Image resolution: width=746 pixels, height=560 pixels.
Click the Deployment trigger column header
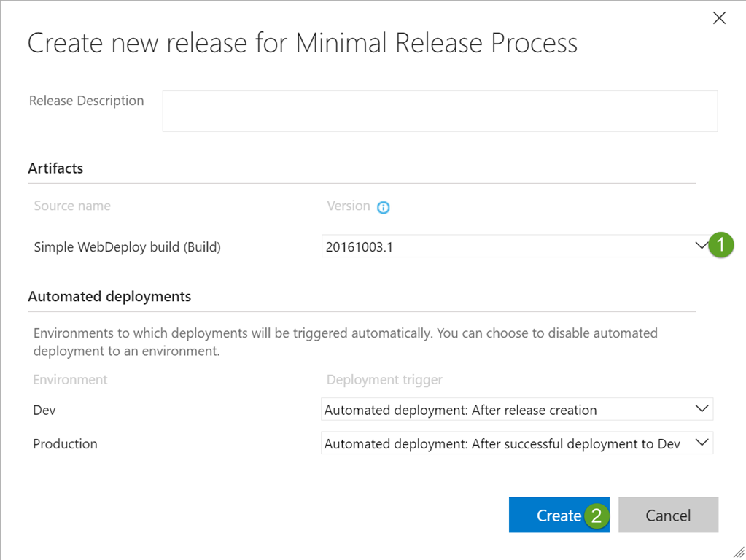tap(384, 380)
